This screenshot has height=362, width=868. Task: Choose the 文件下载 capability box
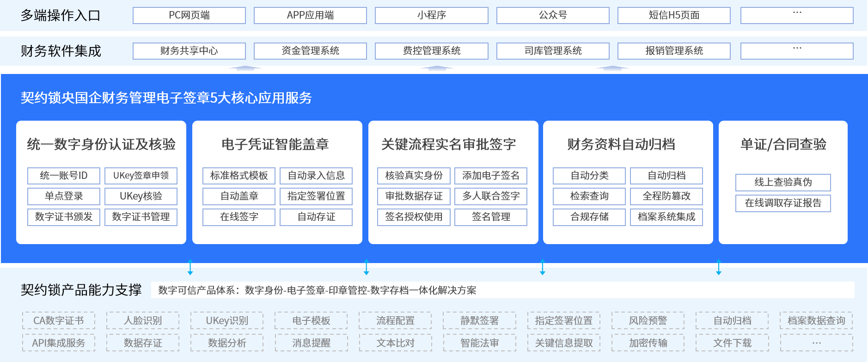732,343
